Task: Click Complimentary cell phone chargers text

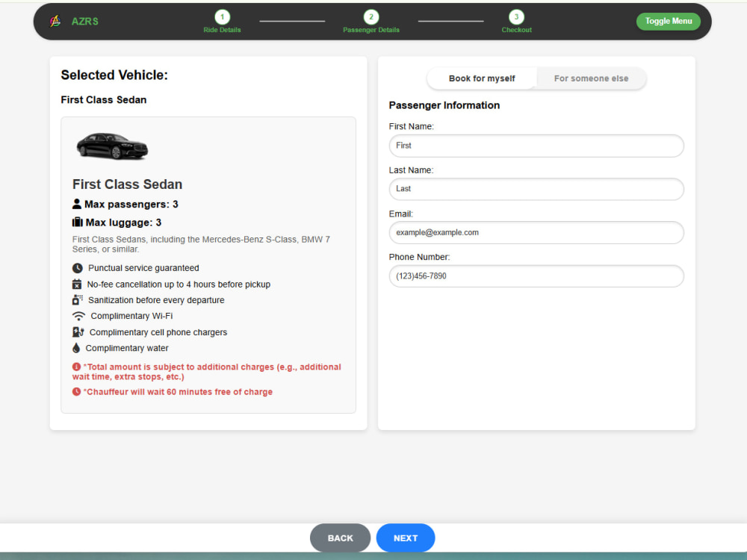Action: point(158,332)
